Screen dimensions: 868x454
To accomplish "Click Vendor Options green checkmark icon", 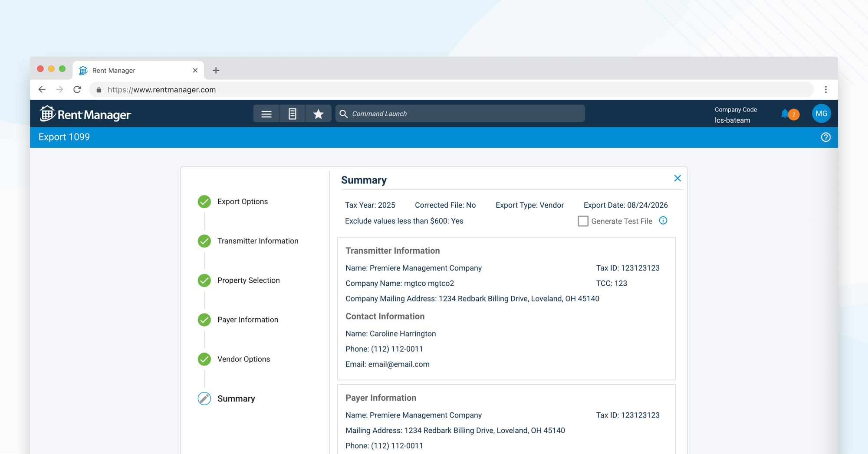I will (204, 359).
